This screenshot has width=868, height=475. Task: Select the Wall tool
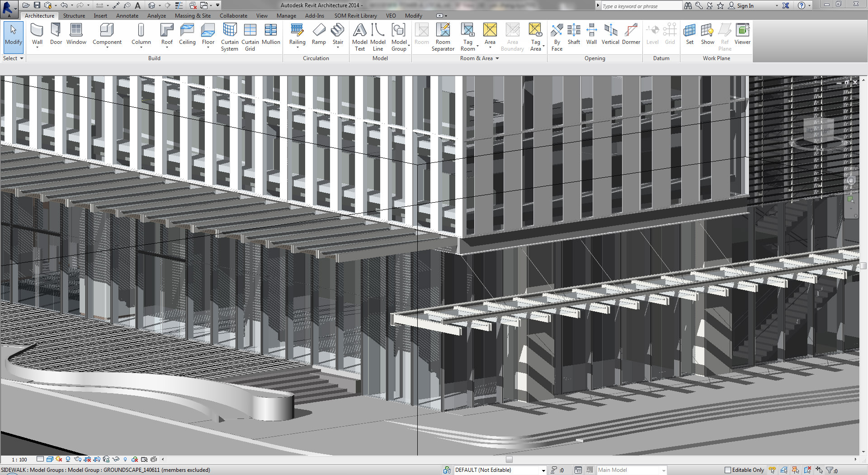[x=37, y=35]
